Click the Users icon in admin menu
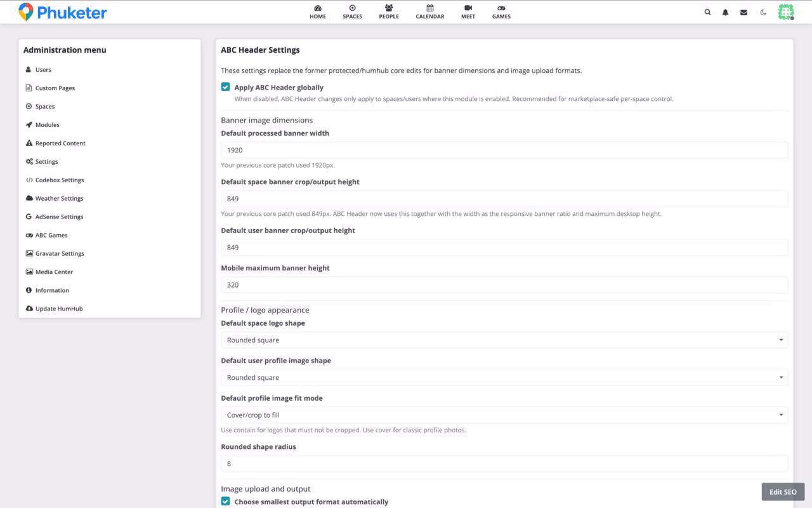This screenshot has width=812, height=508. coord(29,70)
